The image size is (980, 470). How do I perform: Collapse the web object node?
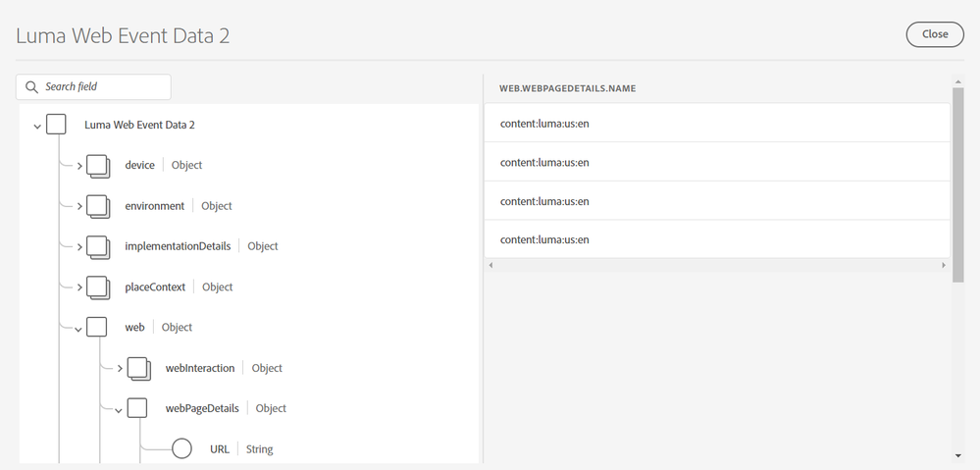[x=78, y=329]
